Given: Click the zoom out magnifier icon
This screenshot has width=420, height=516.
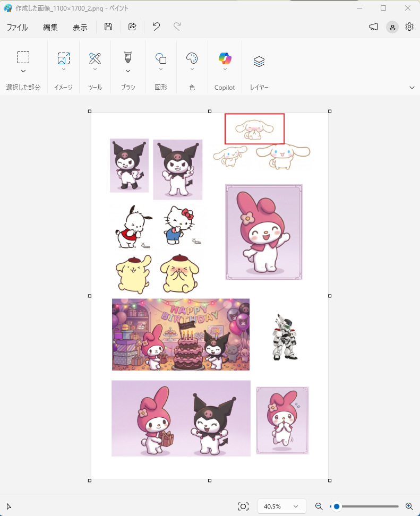Looking at the screenshot, I should pos(319,506).
